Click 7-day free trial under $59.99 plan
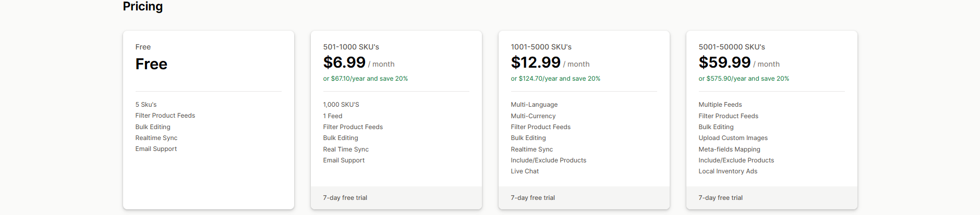Screen dimensions: 980x215 (x=720, y=198)
